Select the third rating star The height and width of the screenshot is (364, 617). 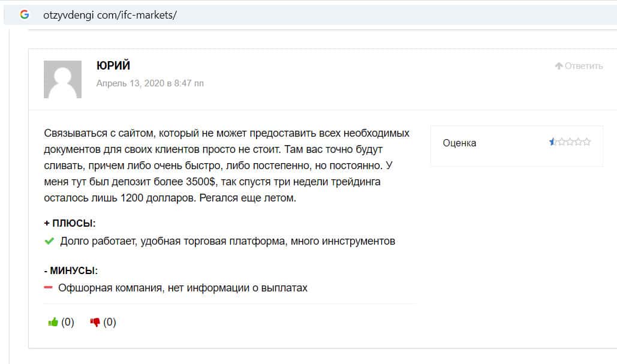click(570, 142)
